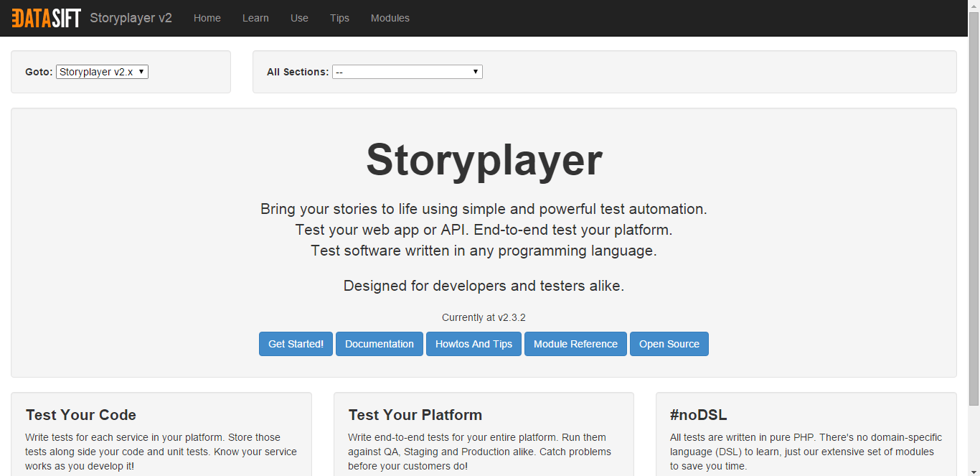Click the page scrollbar up arrow
Viewport: 980px width, 476px height.
(x=974, y=6)
